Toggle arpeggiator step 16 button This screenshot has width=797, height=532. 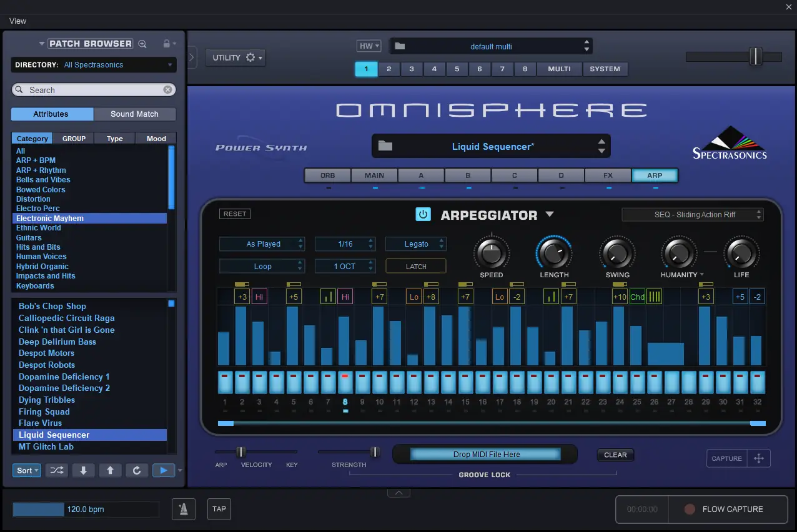(482, 382)
